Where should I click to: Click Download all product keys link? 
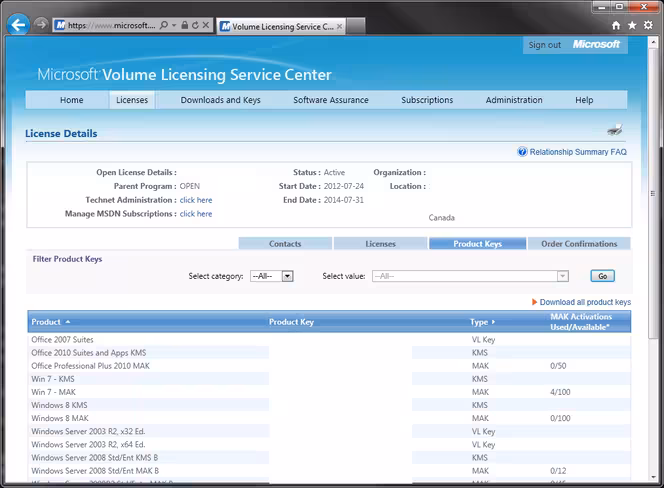point(585,302)
